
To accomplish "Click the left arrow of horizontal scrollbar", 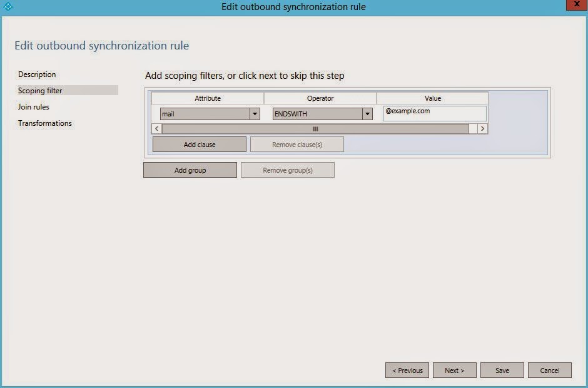I will [x=157, y=129].
